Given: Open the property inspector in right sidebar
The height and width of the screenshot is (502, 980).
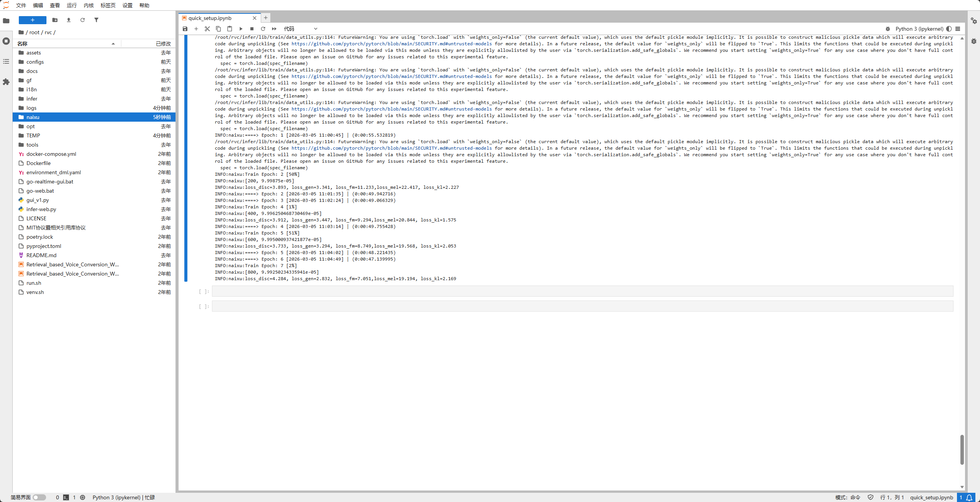Looking at the screenshot, I should pos(974,21).
